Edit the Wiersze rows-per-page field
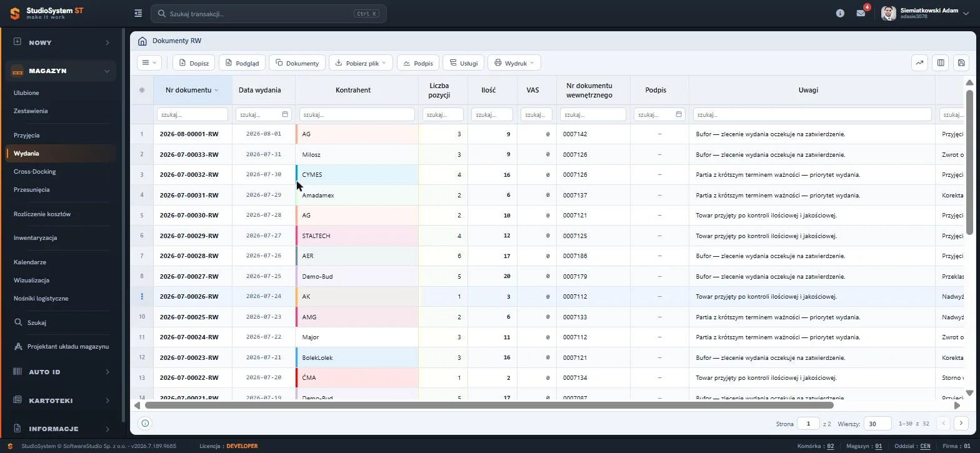Screen dimensions: 980x453 coord(877,424)
